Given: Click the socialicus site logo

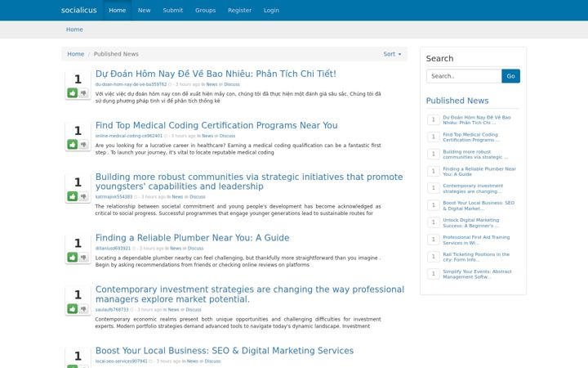Looking at the screenshot, I should 79,10.
